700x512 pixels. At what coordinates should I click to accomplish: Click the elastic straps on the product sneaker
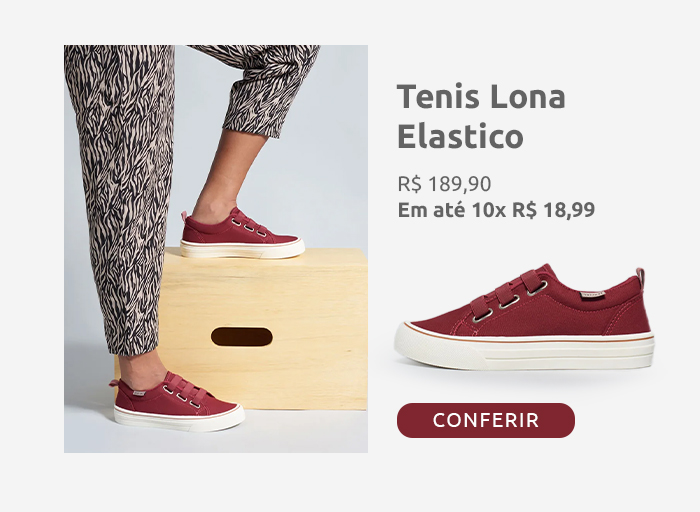click(x=509, y=290)
